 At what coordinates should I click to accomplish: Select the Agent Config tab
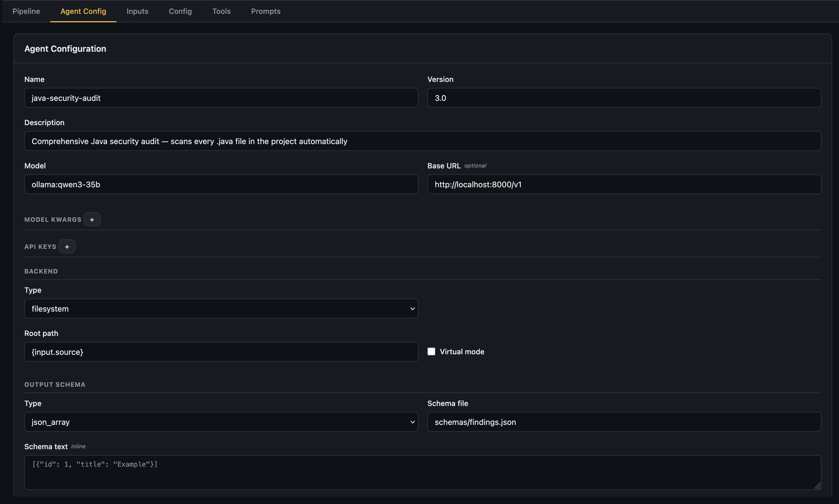click(x=83, y=11)
